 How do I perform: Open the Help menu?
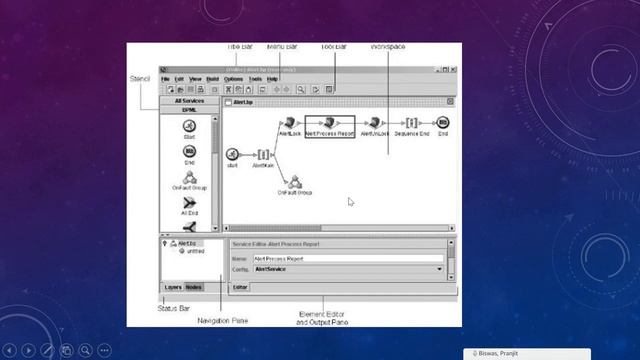[x=272, y=79]
